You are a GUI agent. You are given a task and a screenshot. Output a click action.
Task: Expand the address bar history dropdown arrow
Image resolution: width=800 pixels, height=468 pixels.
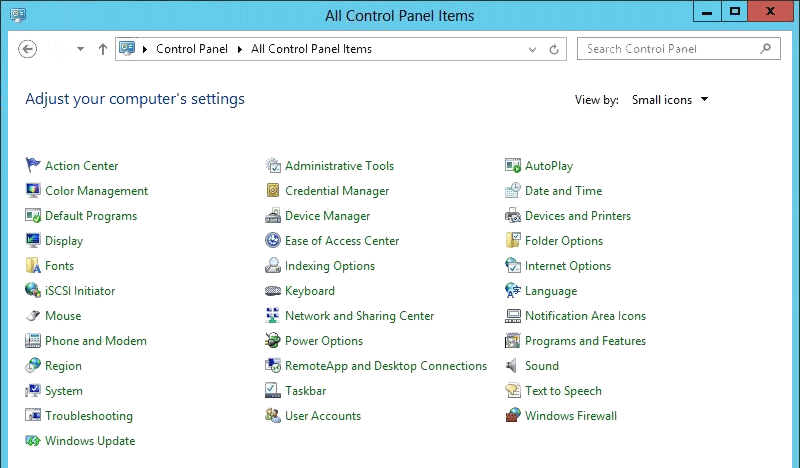tap(533, 49)
